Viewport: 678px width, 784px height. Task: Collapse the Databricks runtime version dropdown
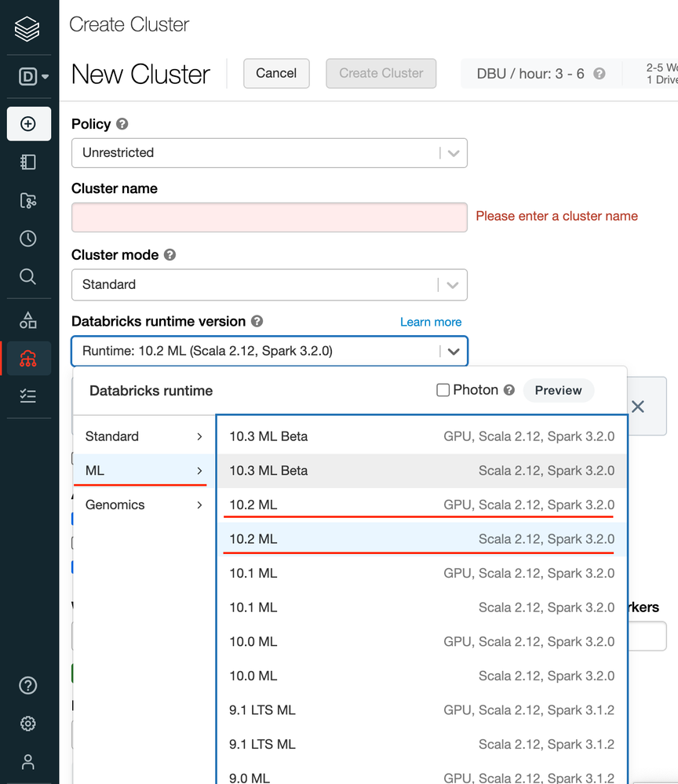pyautogui.click(x=453, y=352)
